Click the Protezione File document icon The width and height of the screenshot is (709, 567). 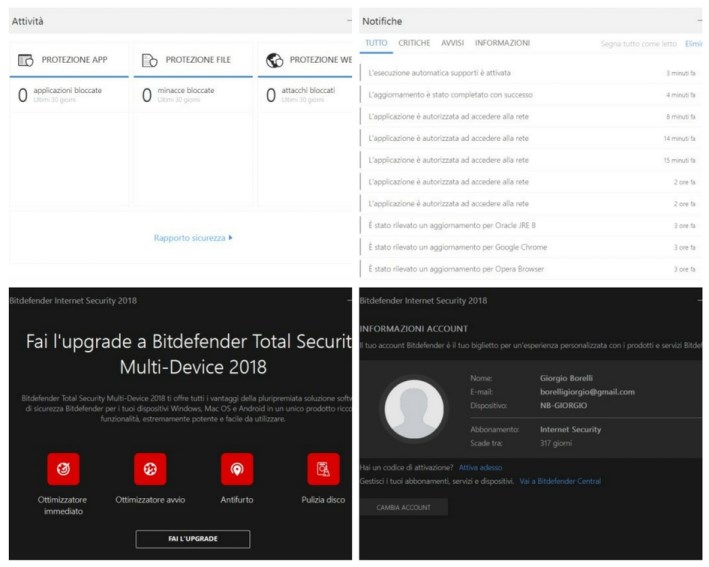coord(149,60)
